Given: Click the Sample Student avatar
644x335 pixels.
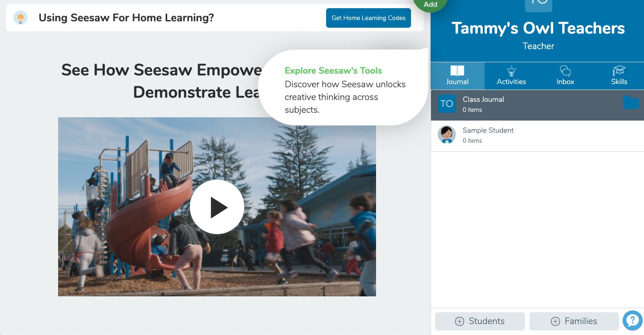Looking at the screenshot, I should 446,135.
